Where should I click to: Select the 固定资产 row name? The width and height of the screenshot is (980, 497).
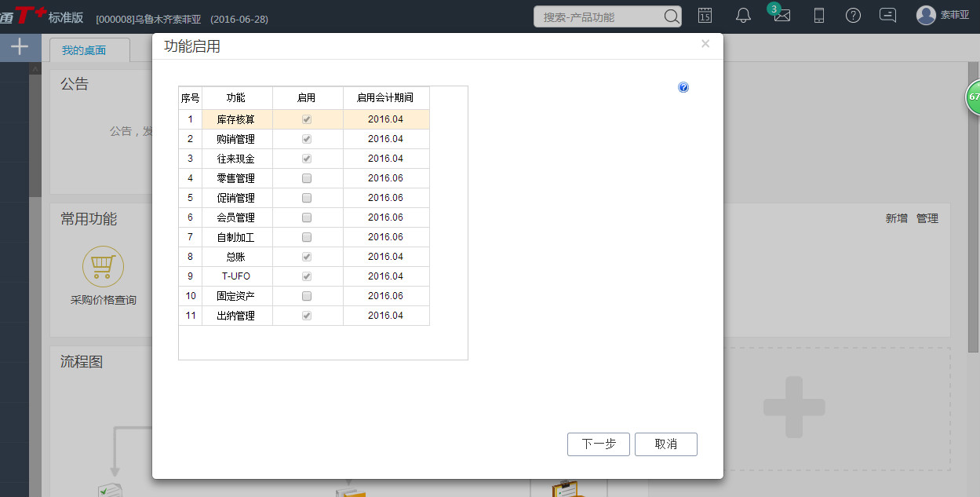[x=236, y=296]
